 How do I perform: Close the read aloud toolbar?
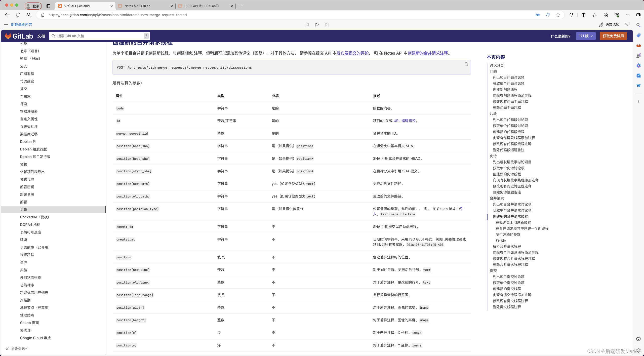[627, 25]
